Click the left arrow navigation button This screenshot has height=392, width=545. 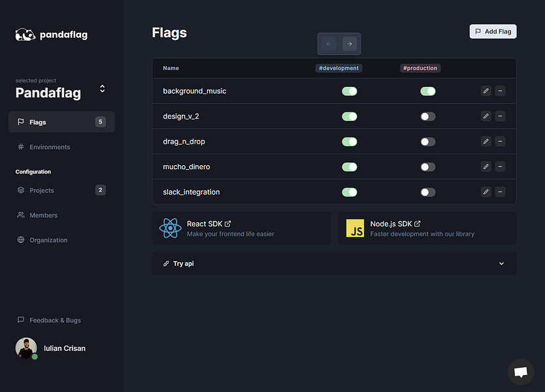tap(329, 44)
